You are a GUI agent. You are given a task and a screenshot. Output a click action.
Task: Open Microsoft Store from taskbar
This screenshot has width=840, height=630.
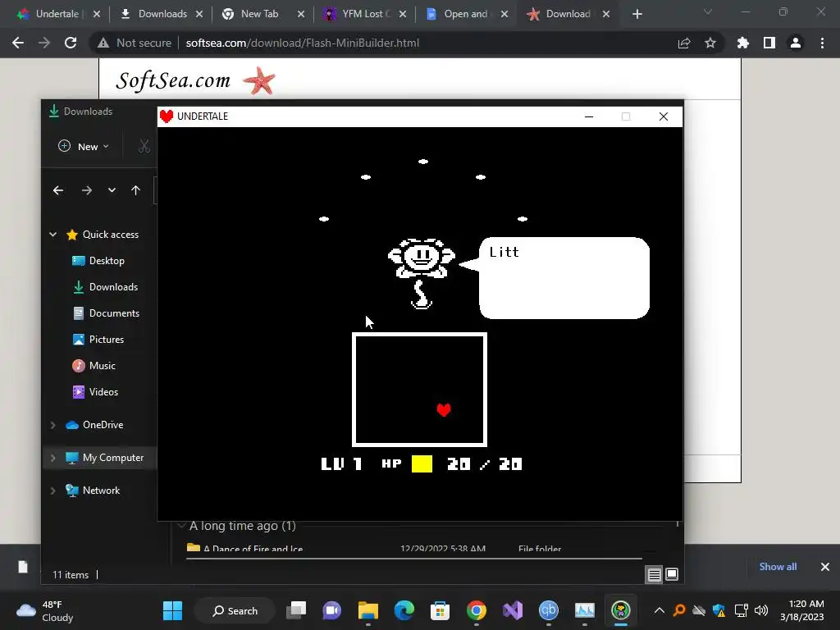pos(440,610)
